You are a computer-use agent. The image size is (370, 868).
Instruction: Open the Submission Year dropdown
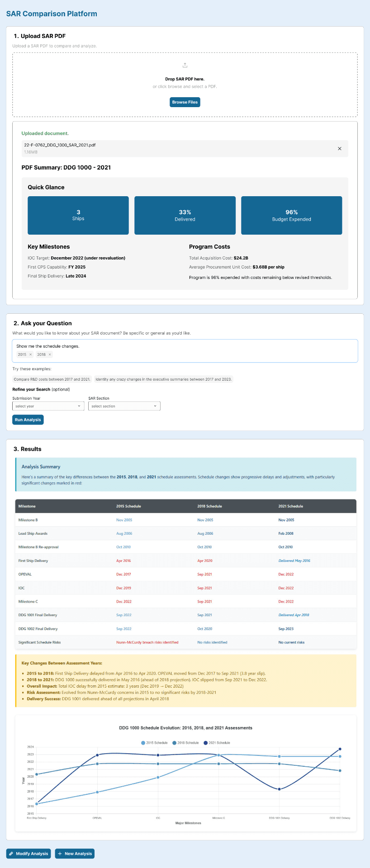point(48,406)
